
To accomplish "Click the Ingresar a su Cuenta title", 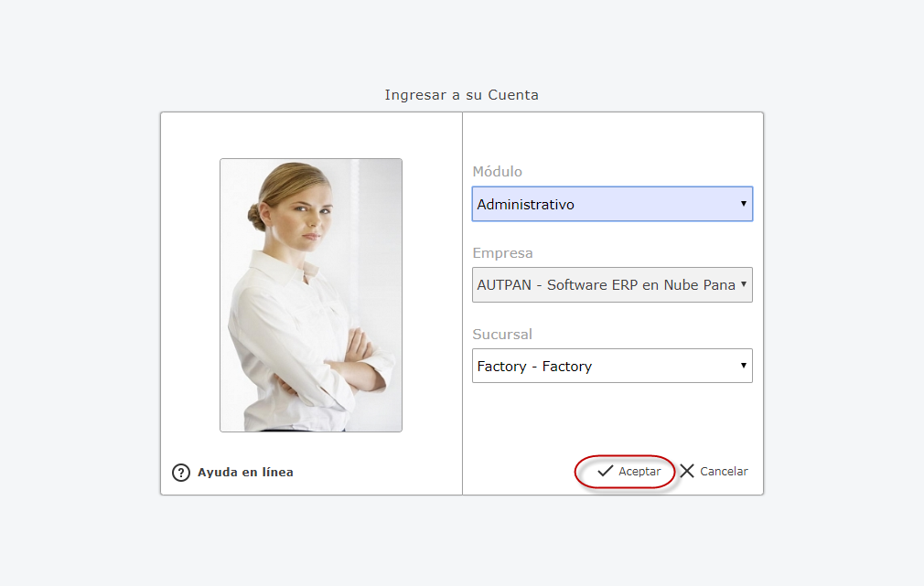I will coord(461,95).
